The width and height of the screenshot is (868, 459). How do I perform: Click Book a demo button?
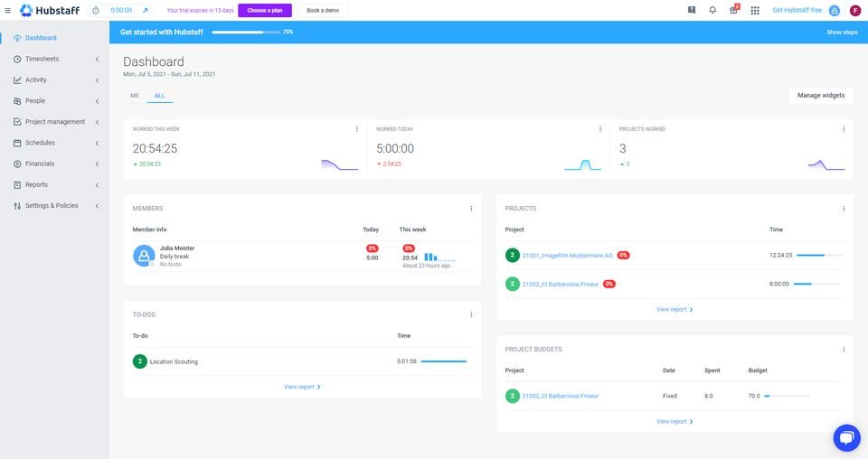[323, 10]
